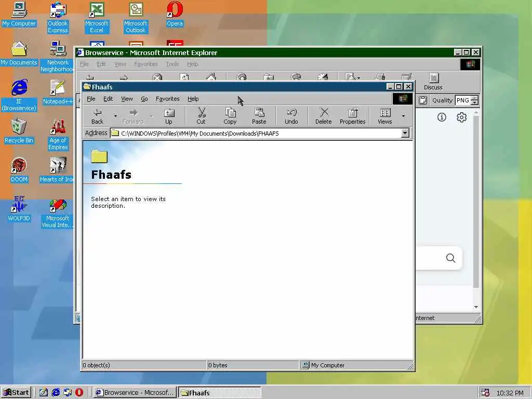Select the Hearts of Iron shortcut
Image resolution: width=532 pixels, height=399 pixels.
tap(57, 170)
